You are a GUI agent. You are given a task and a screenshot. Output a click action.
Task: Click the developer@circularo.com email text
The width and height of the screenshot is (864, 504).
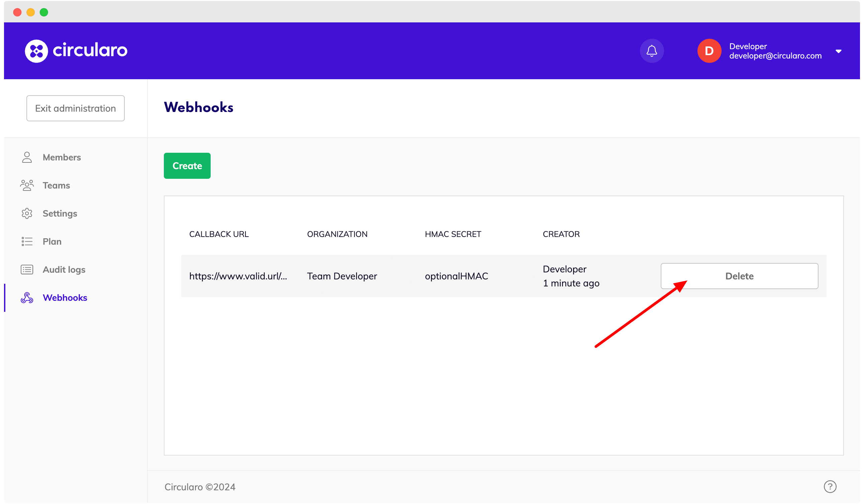click(775, 56)
